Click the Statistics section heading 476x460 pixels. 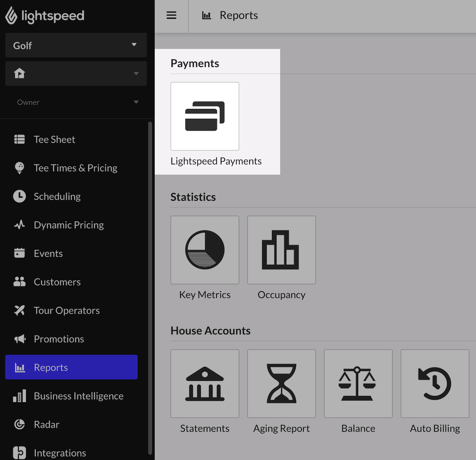click(x=193, y=197)
